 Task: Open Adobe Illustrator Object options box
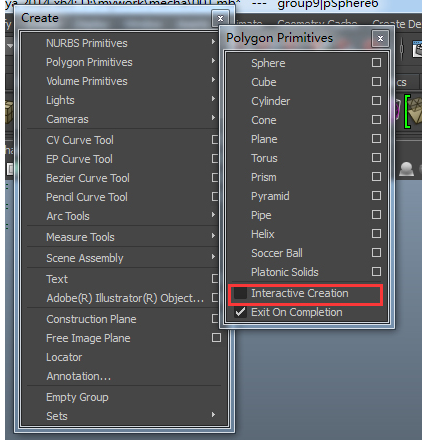point(215,298)
